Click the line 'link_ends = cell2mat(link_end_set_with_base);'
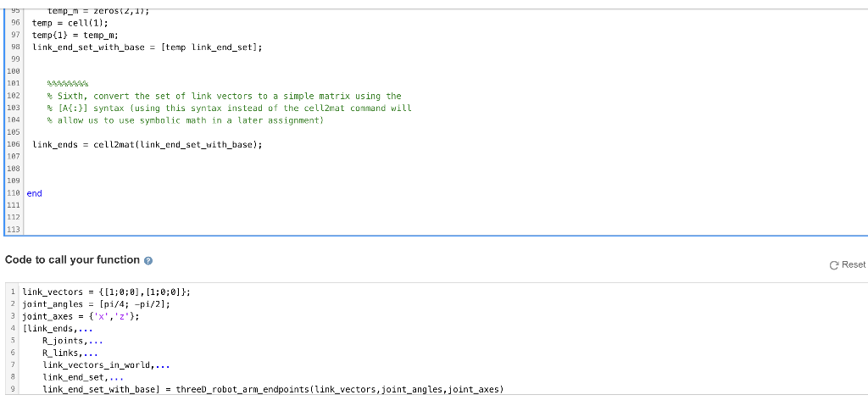868x406 pixels. pos(147,145)
